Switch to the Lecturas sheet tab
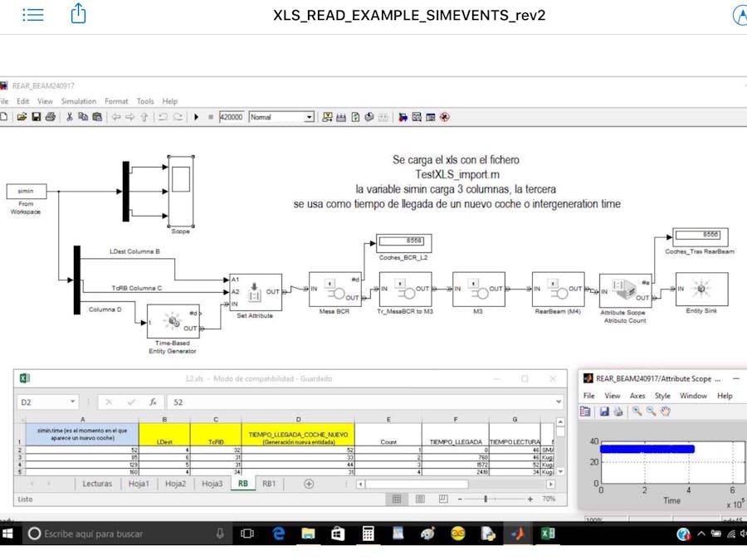The image size is (747, 560). point(97,484)
